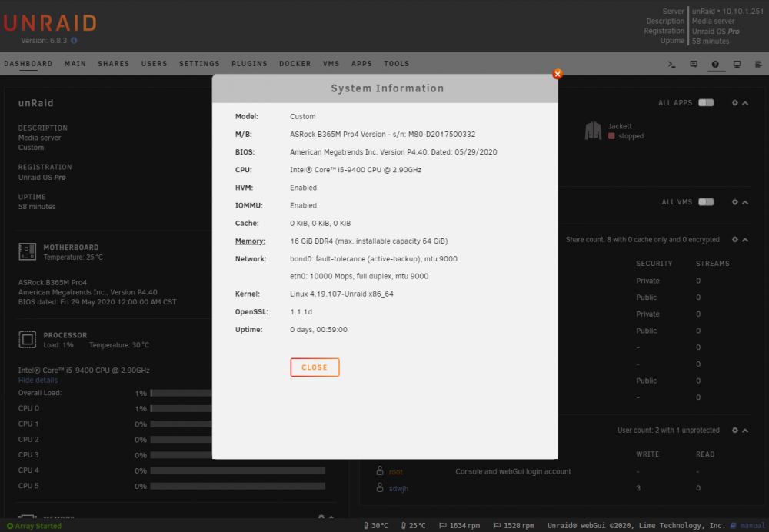769x532 pixels.
Task: Open the log lines icon in top bar
Action: (x=758, y=65)
